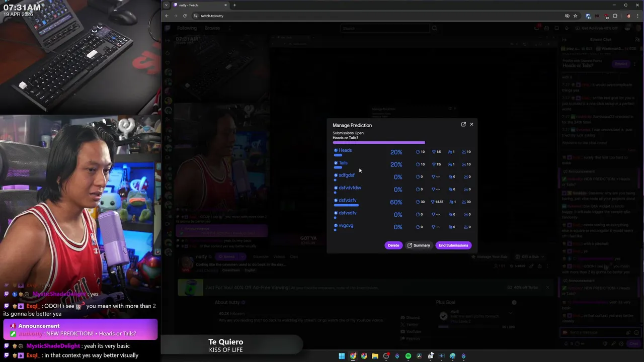Pop out the Manage Prediction dialog
The width and height of the screenshot is (644, 362).
coord(463,124)
